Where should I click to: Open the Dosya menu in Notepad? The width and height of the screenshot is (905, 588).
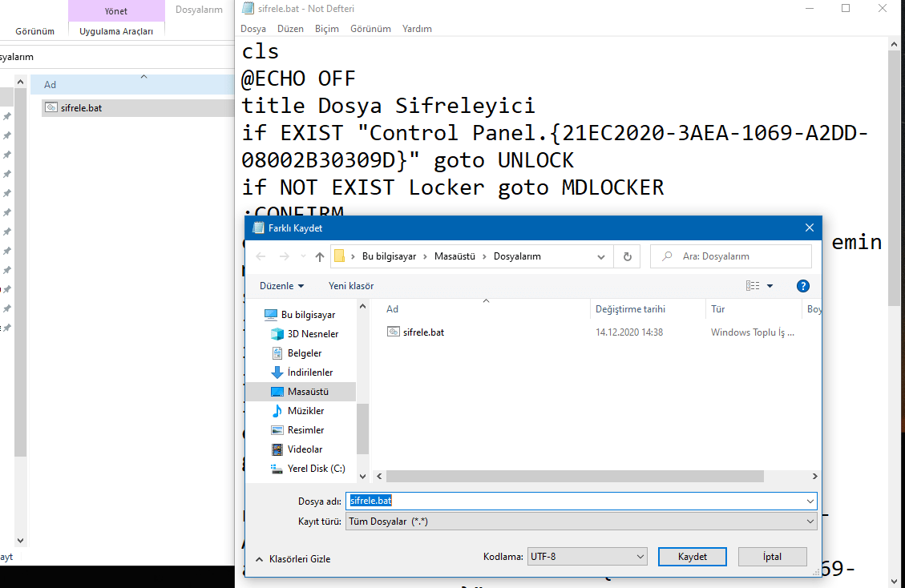click(x=253, y=29)
